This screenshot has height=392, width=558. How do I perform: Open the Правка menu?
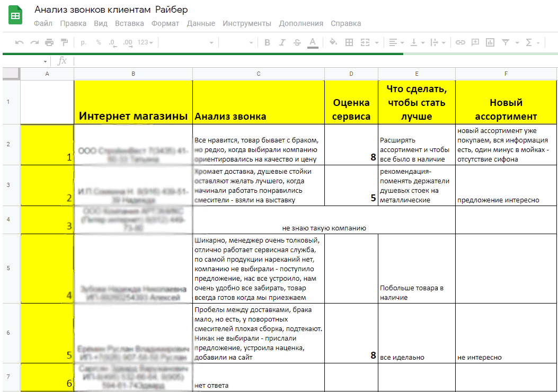click(x=73, y=23)
